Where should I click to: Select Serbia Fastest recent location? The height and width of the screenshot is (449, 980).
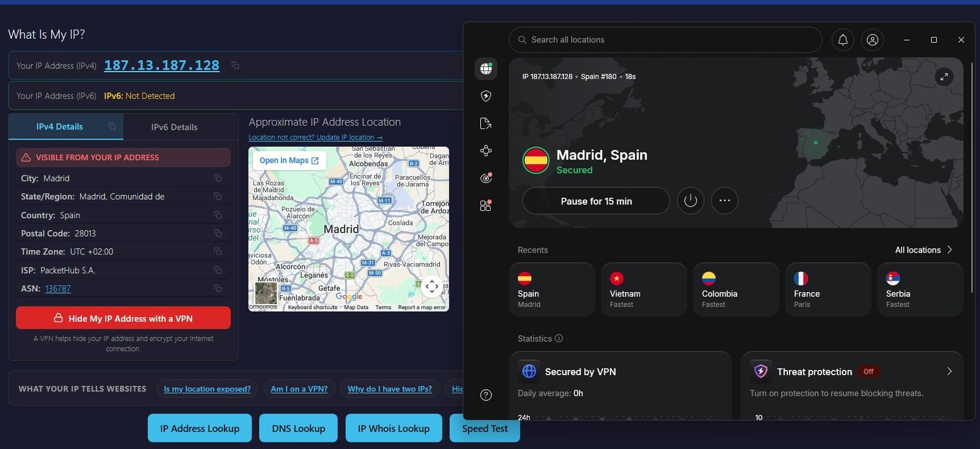[x=920, y=289]
